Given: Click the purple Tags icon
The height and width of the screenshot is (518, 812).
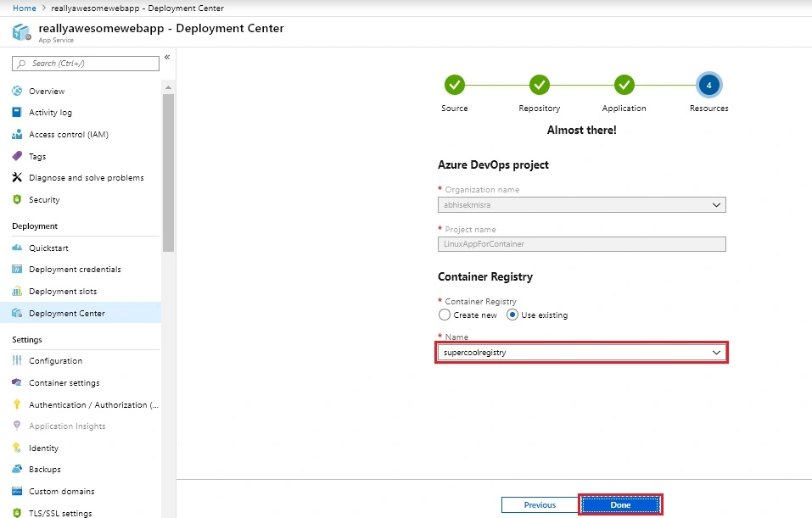Looking at the screenshot, I should pos(17,156).
